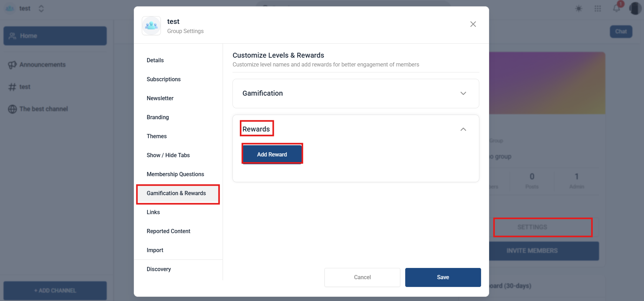Close the Group Settings dialog
The height and width of the screenshot is (301, 644).
[x=473, y=24]
